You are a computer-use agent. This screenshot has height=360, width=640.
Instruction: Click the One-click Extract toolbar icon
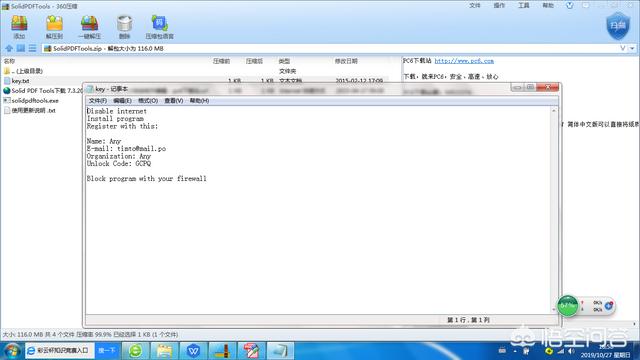(x=89, y=27)
